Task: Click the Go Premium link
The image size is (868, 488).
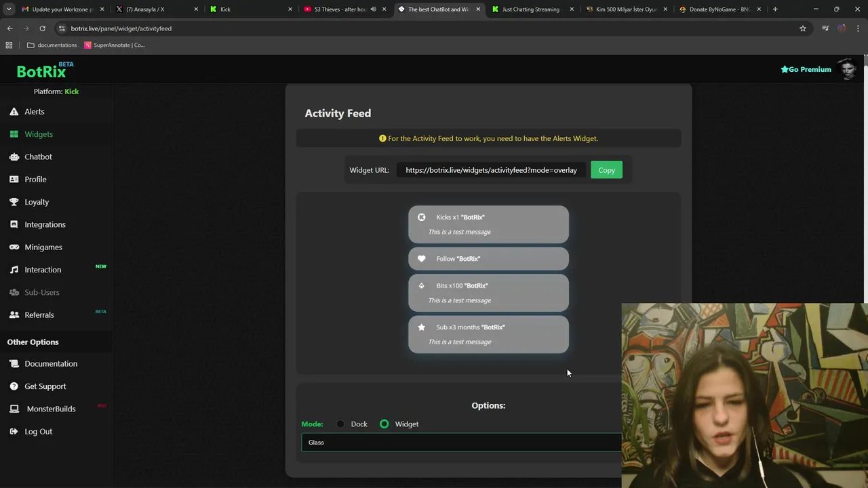Action: coord(806,69)
